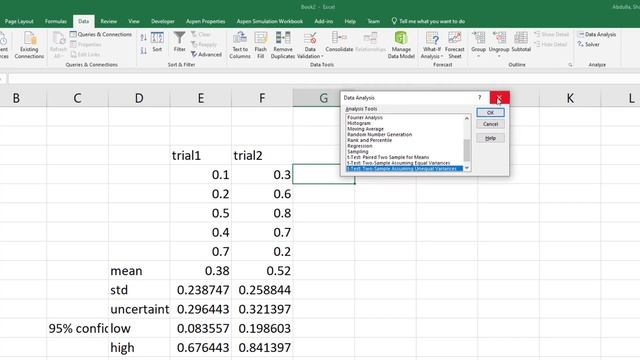Open Aspen Properties tab
The height and width of the screenshot is (360, 640).
point(205,21)
